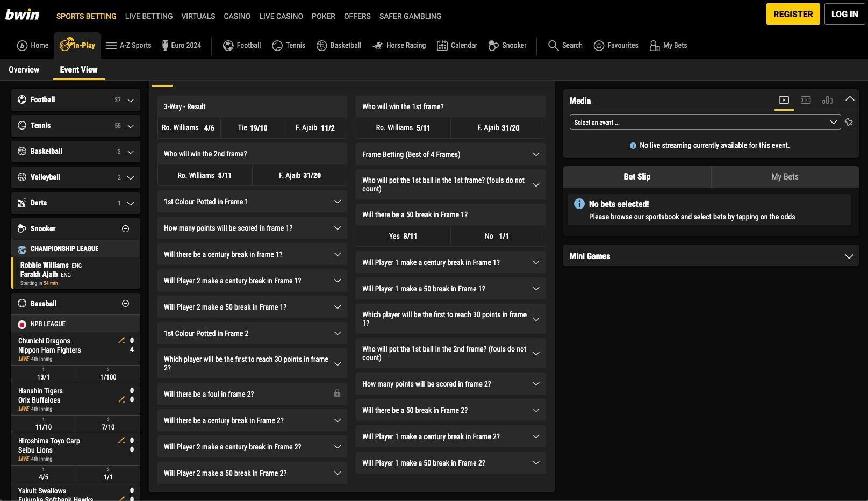868x501 pixels.
Task: Expand 1st Colour Potted in Frame 2
Action: [252, 333]
